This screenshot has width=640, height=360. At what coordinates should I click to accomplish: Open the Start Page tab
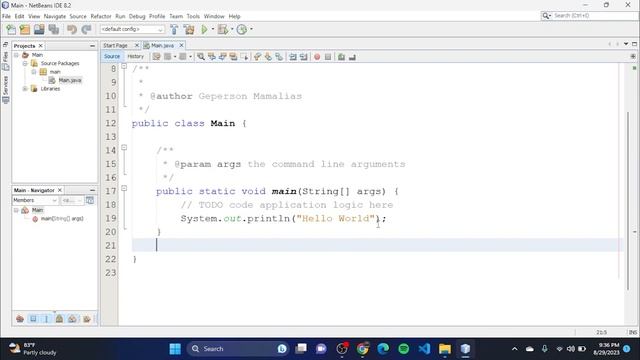116,46
